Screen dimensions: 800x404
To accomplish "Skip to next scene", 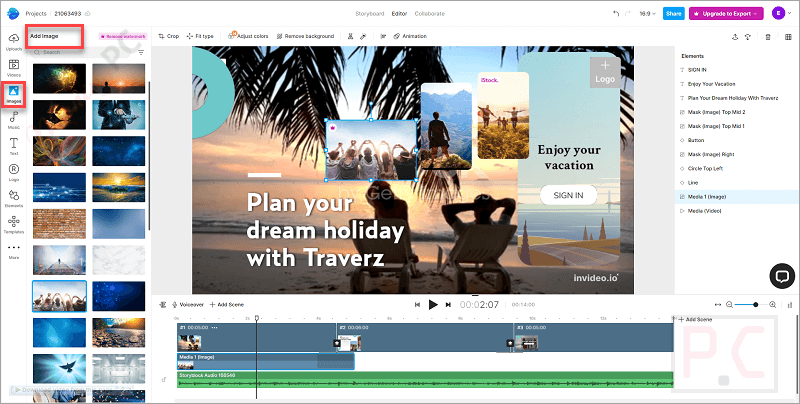I will click(448, 305).
